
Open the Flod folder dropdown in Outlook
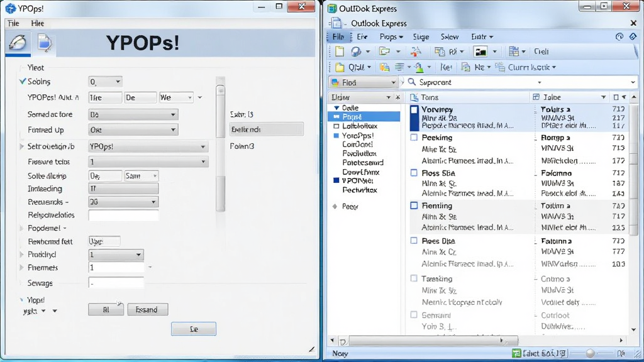click(x=363, y=82)
